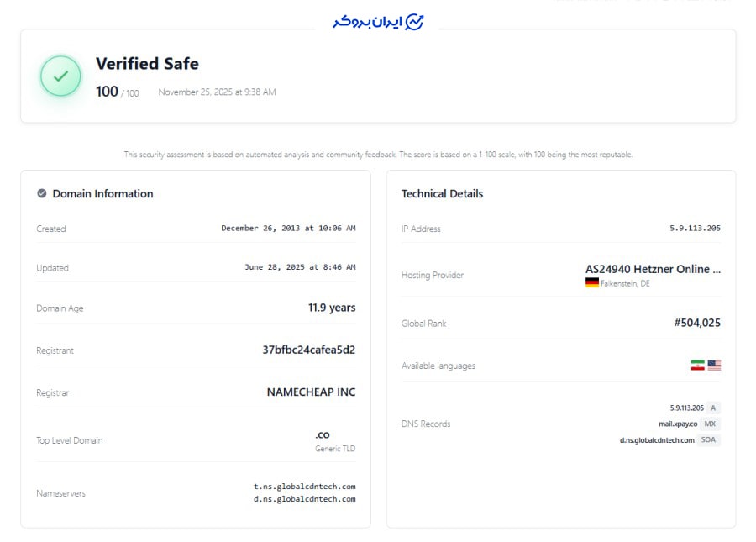Click the registrant ID 37bfbc24cafea5d2

tap(308, 350)
